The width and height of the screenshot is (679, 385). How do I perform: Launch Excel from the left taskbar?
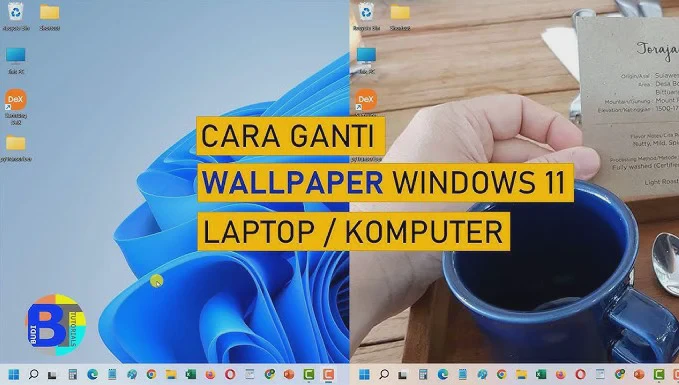[191, 374]
